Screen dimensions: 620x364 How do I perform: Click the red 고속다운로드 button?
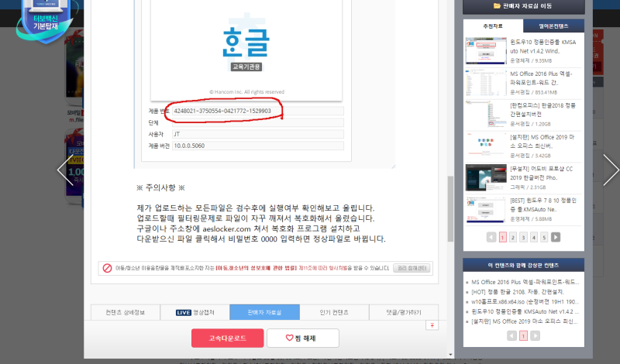pyautogui.click(x=227, y=338)
